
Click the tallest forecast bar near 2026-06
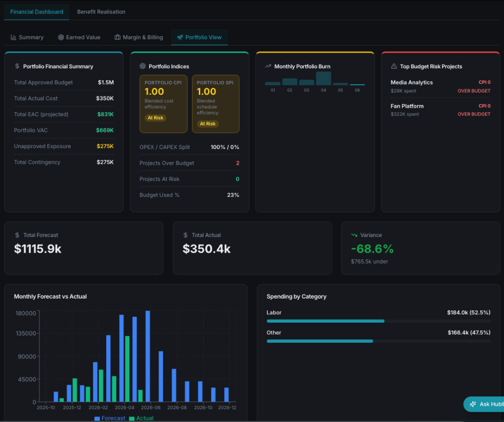coord(148,356)
